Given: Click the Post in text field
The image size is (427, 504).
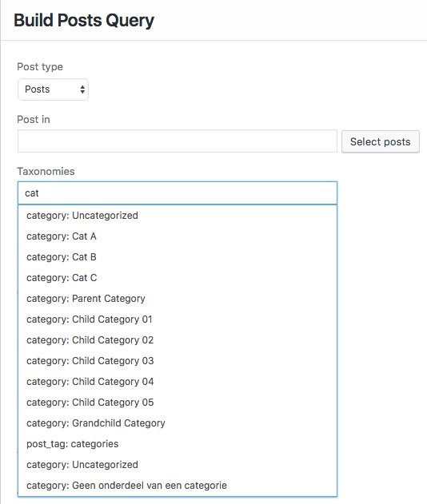Looking at the screenshot, I should tap(178, 141).
